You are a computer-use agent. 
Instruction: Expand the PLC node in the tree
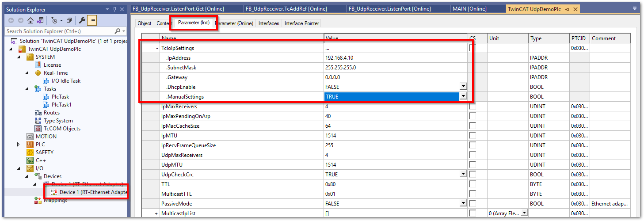[19, 145]
